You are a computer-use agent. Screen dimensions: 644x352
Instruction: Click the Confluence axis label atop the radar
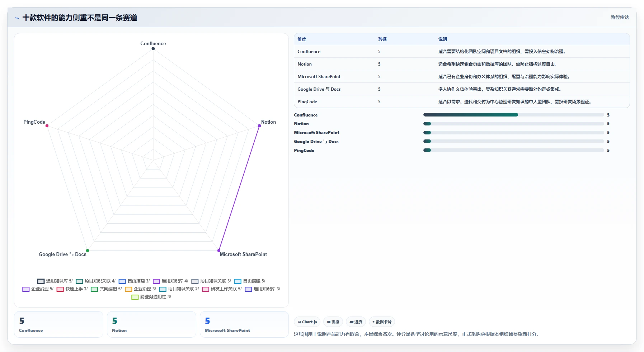153,43
